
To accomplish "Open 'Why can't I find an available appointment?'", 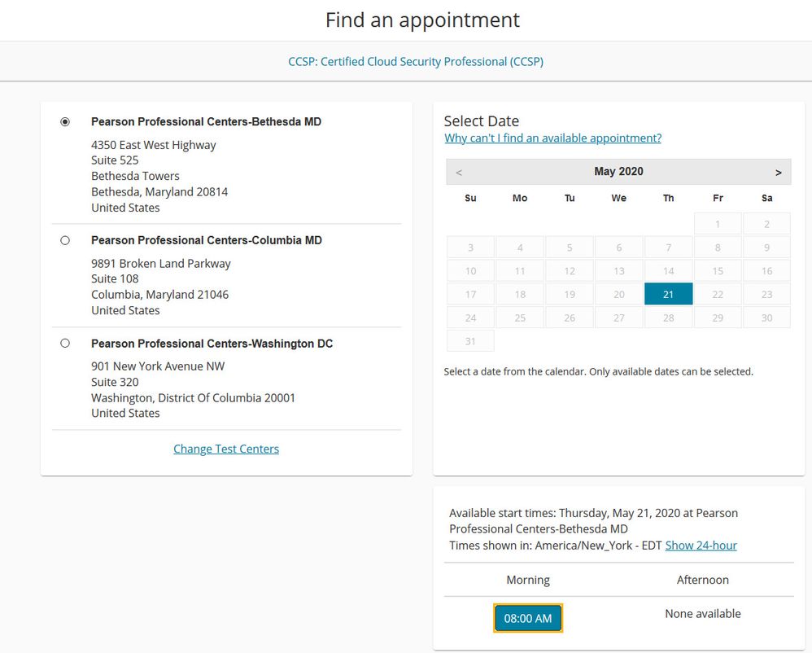I will pyautogui.click(x=552, y=138).
